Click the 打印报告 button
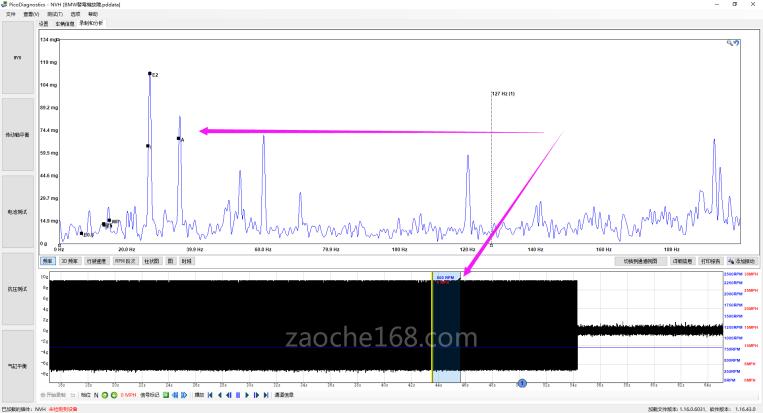 (709, 260)
